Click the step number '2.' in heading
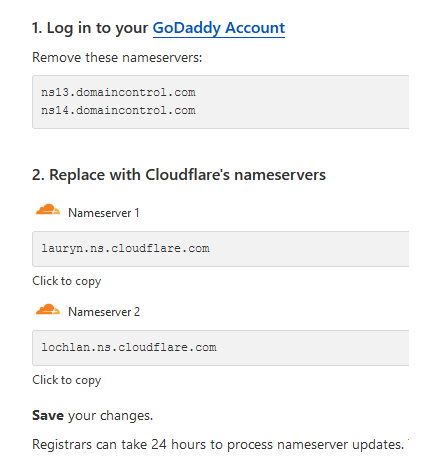439x467 pixels. coord(38,175)
